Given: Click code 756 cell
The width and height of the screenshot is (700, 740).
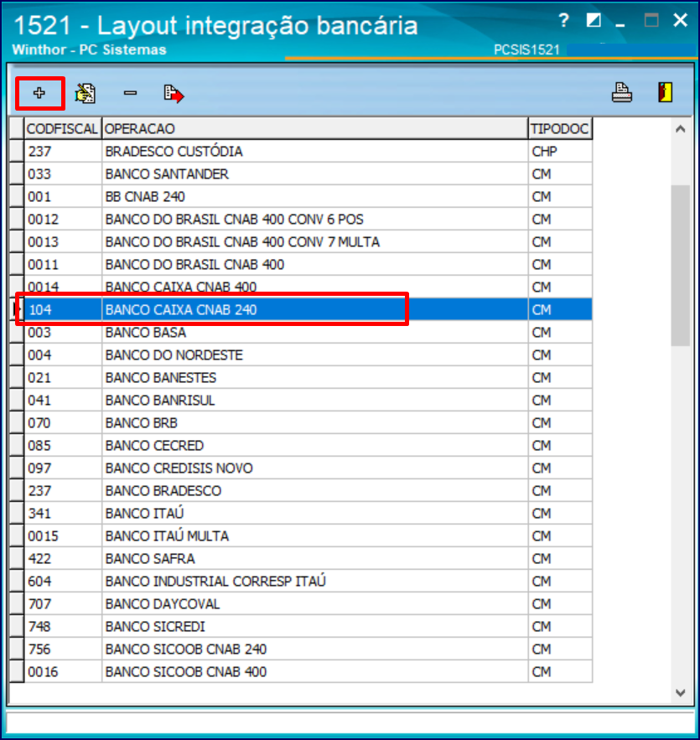Looking at the screenshot, I should click(x=63, y=649).
